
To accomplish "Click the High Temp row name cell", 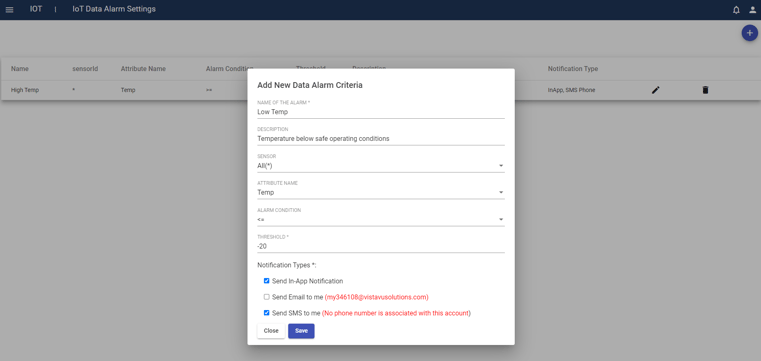I will (25, 90).
